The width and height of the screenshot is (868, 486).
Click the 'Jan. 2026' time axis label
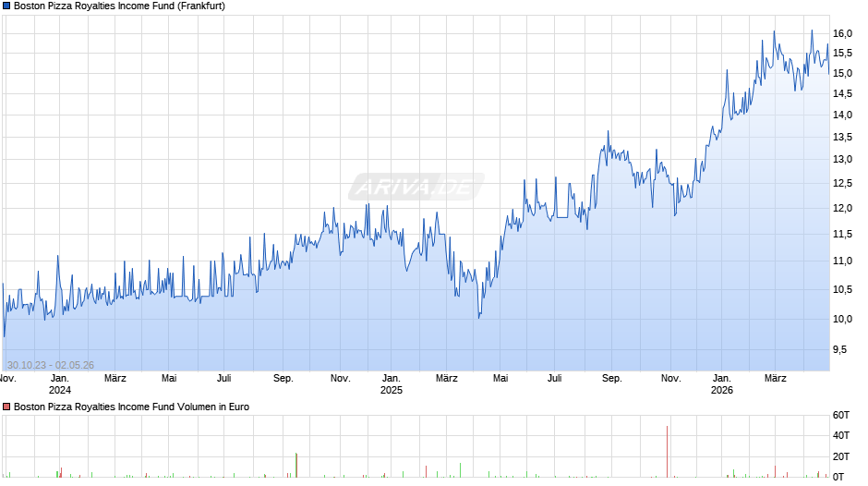(x=722, y=384)
